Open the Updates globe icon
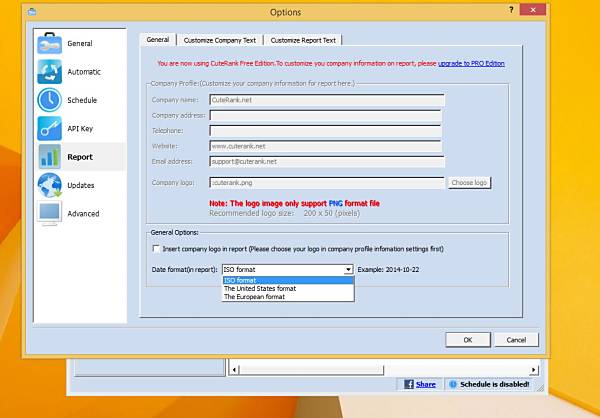This screenshot has width=600, height=418. [49, 185]
